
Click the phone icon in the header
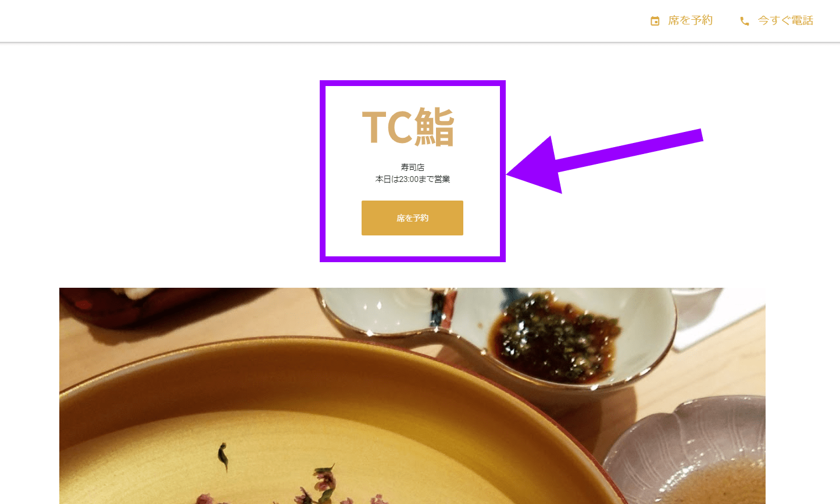[744, 22]
